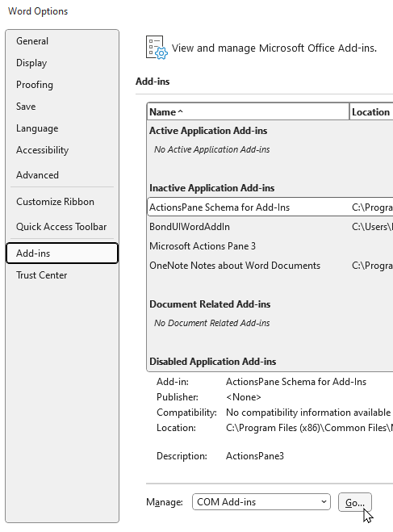Select Microsoft Actions Pane 3 row
Viewport: 393px width, 532px height.
point(270,246)
